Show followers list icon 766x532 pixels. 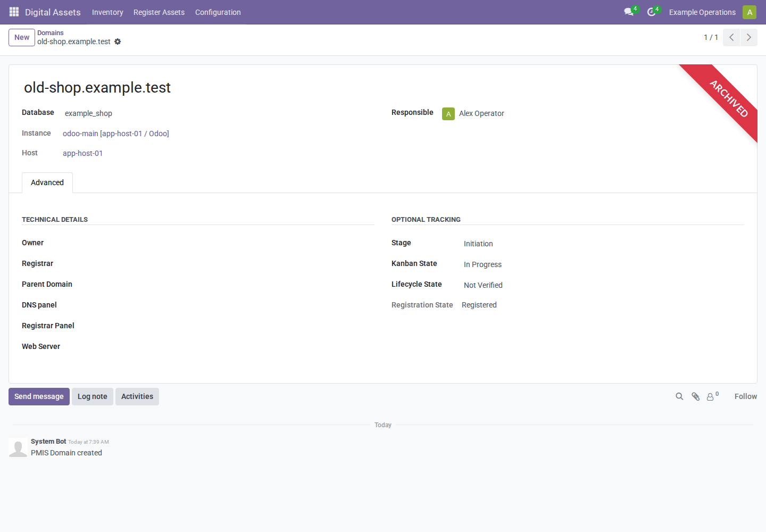[712, 396]
